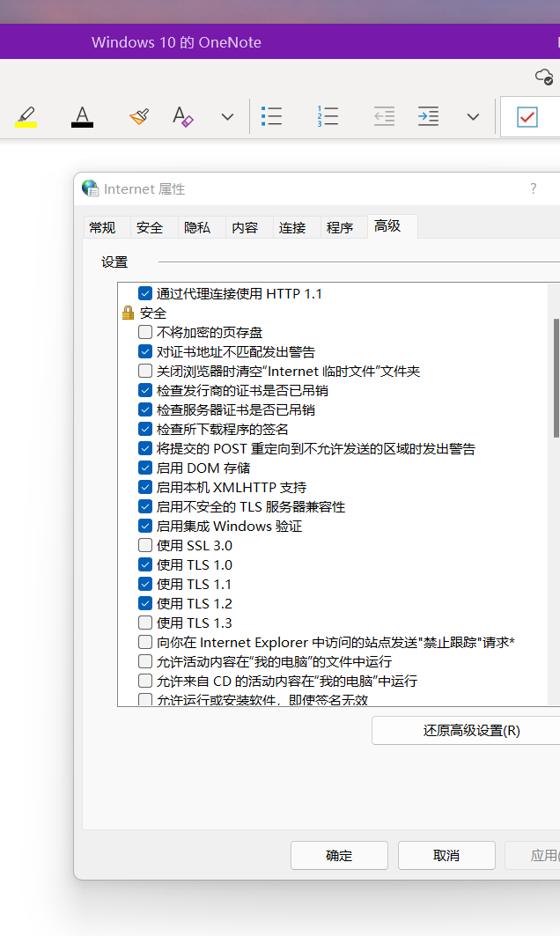The image size is (560, 936).
Task: Uncheck 使用 TLS 1.1
Action: point(145,584)
